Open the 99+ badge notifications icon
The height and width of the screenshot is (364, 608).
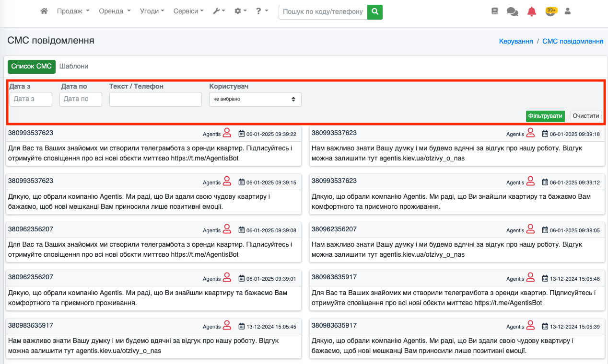(x=550, y=11)
